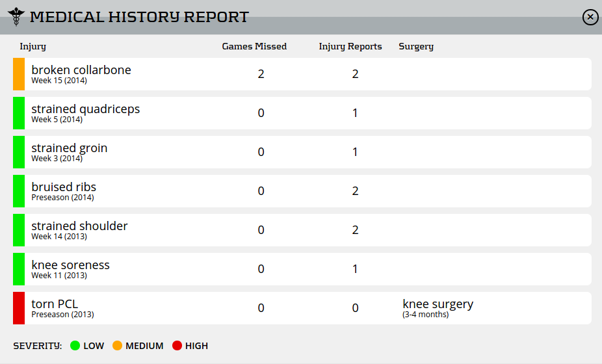
Task: Click the Games Missed column header
Action: click(254, 47)
